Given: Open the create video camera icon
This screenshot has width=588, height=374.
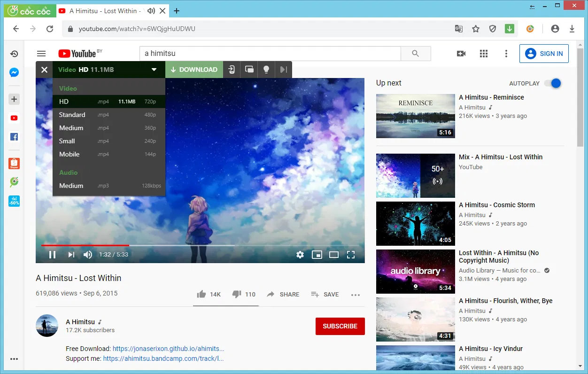Looking at the screenshot, I should point(461,54).
